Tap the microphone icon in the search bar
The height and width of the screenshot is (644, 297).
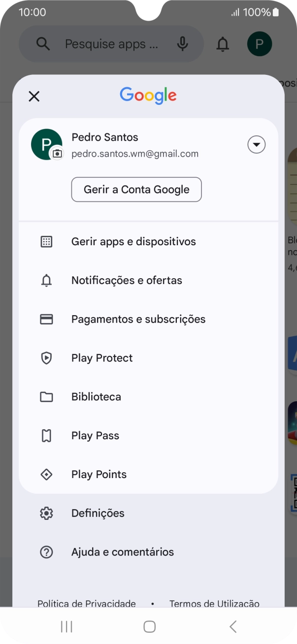[182, 44]
